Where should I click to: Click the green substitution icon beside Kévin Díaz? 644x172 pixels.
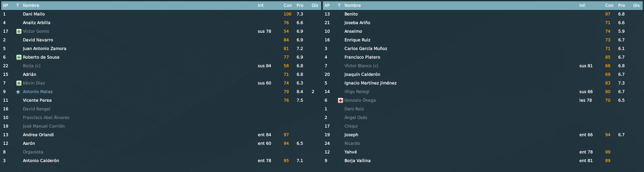coord(19,83)
